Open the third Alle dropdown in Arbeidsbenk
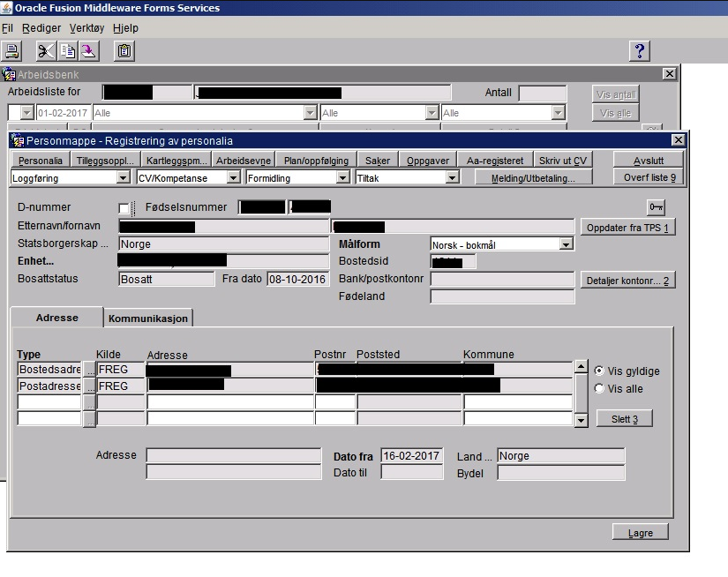 (x=558, y=112)
